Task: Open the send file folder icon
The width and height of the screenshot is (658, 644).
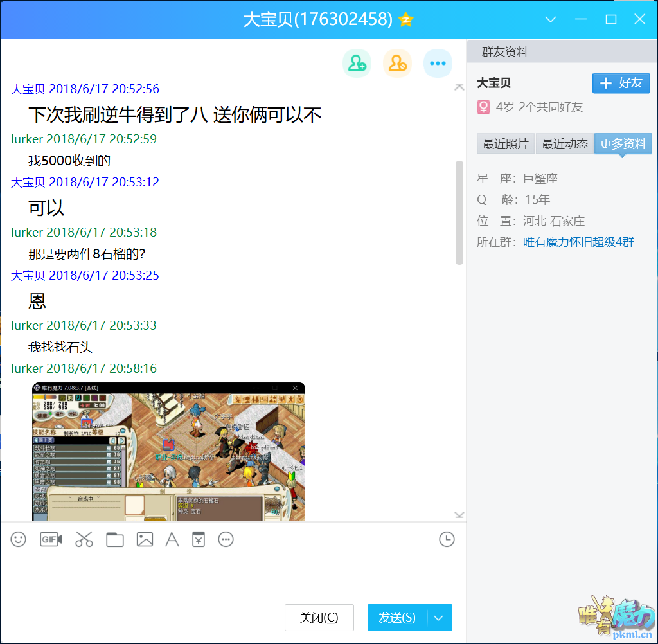Action: (x=115, y=539)
